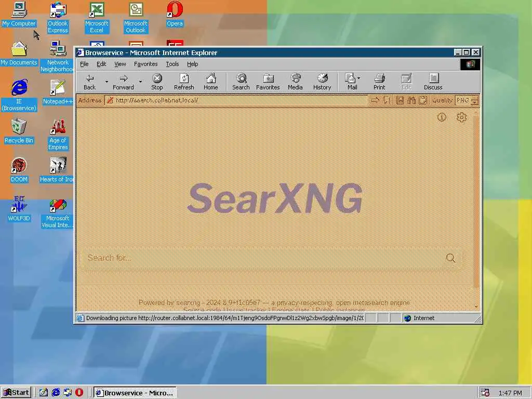Open the Search toolbar button
This screenshot has width=532, height=399.
point(241,82)
